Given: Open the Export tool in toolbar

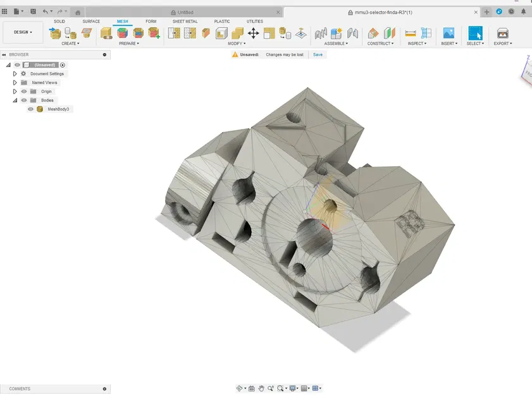Looking at the screenshot, I should pyautogui.click(x=503, y=33).
